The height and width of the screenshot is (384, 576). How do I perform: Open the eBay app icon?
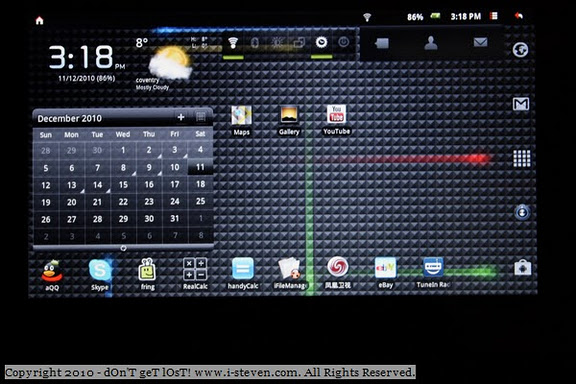tap(385, 273)
